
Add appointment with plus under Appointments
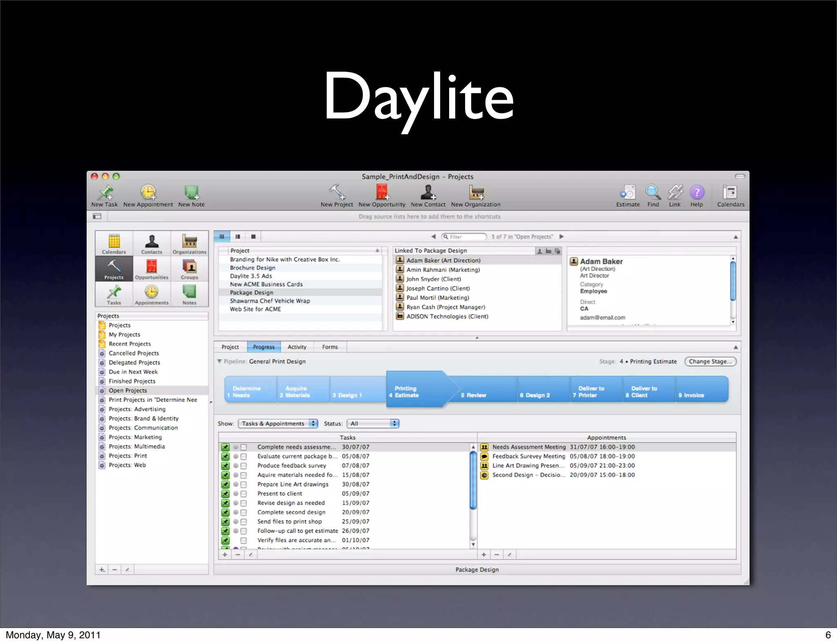(x=484, y=555)
